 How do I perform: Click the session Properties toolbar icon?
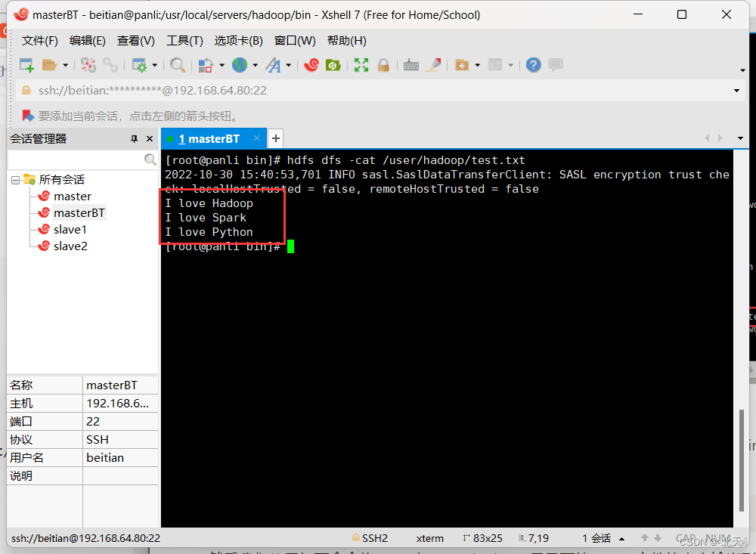tap(139, 64)
